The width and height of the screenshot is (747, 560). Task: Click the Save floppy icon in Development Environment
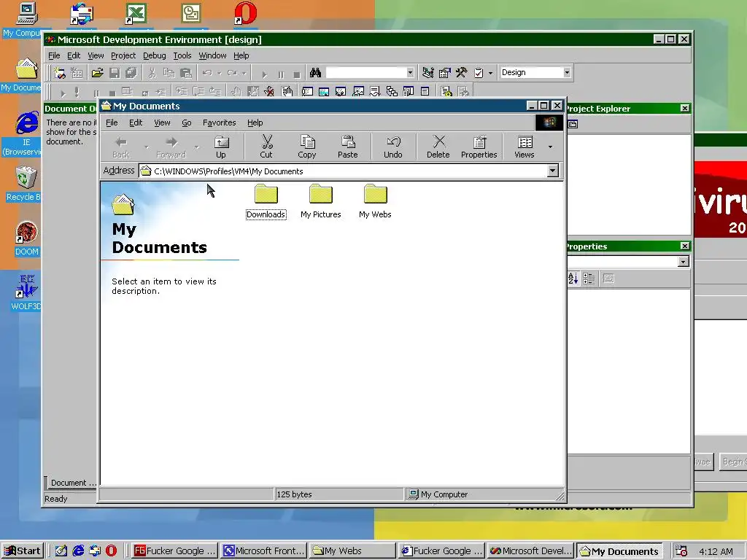tap(115, 73)
